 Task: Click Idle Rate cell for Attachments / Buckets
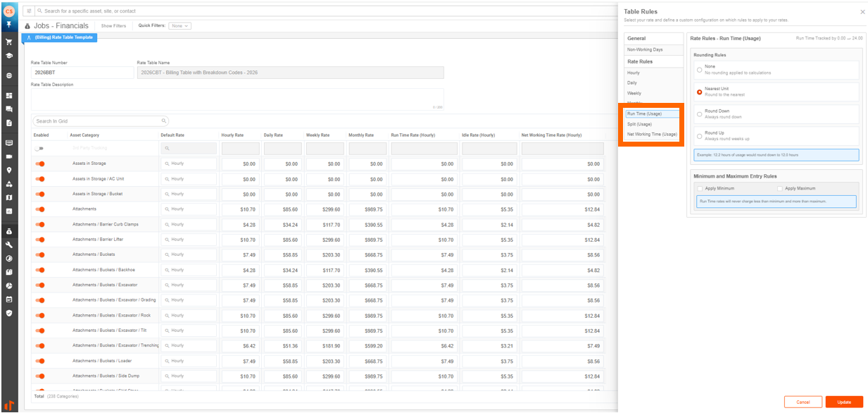tap(489, 254)
